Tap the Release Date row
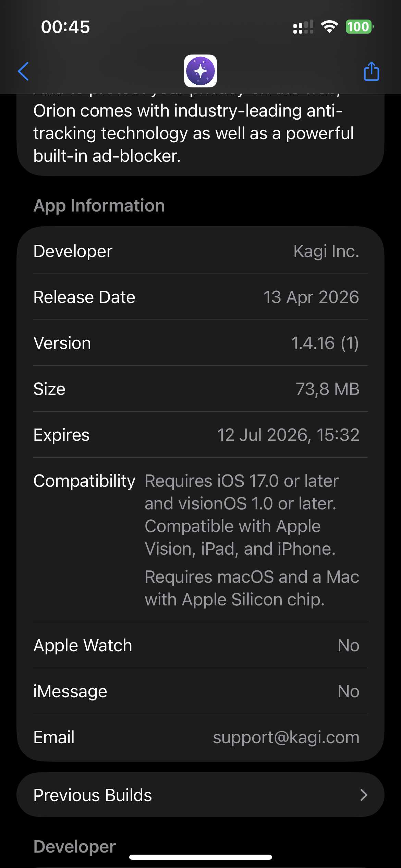The width and height of the screenshot is (401, 868). (x=200, y=297)
